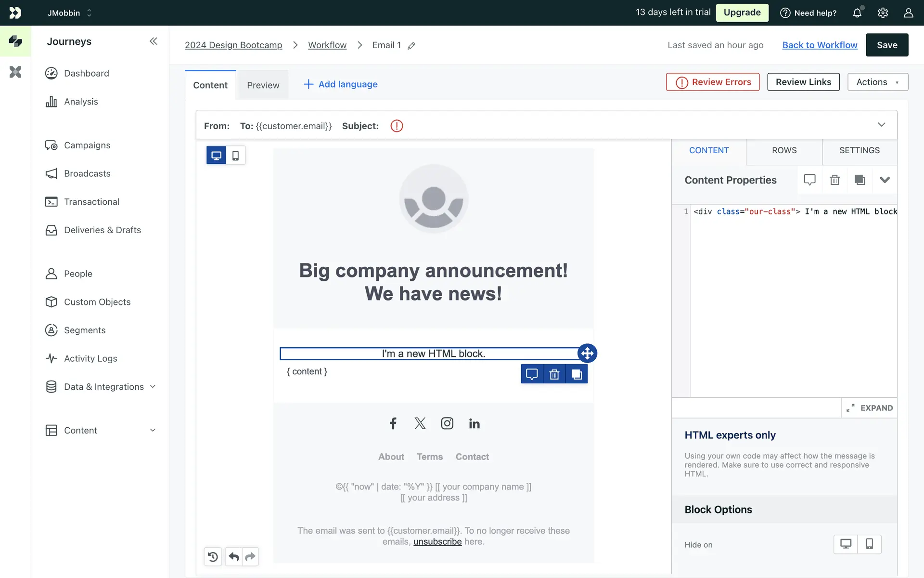The image size is (924, 578).
Task: Open the Actions dropdown
Action: [877, 82]
